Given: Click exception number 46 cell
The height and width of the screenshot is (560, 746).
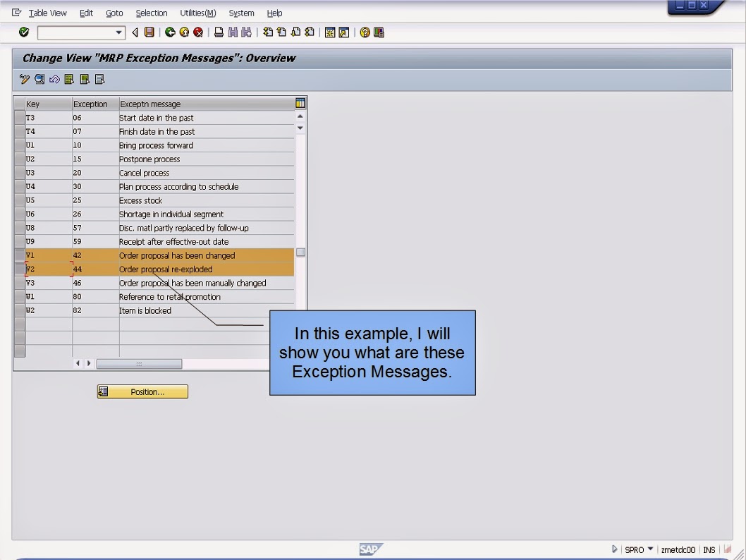Looking at the screenshot, I should click(95, 283).
